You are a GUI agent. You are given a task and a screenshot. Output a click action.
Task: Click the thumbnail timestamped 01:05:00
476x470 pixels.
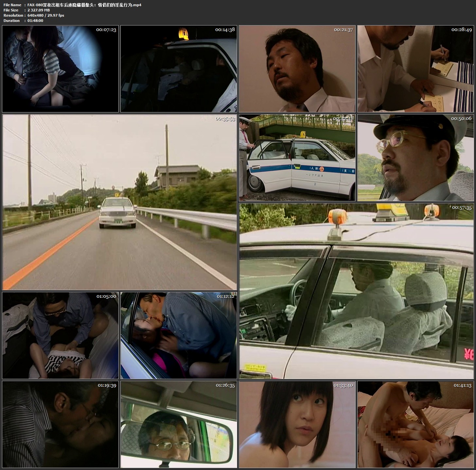[60, 335]
